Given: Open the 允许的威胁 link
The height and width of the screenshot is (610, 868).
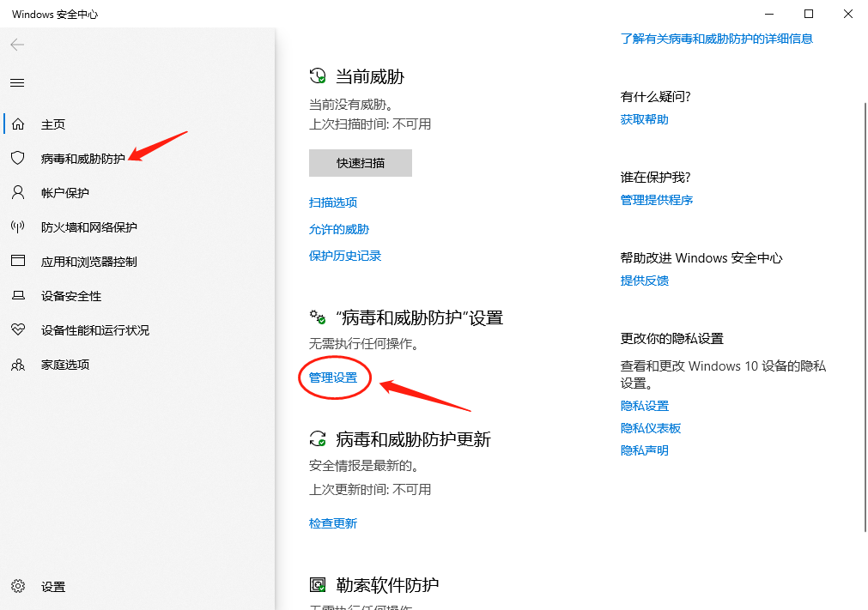Looking at the screenshot, I should pyautogui.click(x=339, y=229).
